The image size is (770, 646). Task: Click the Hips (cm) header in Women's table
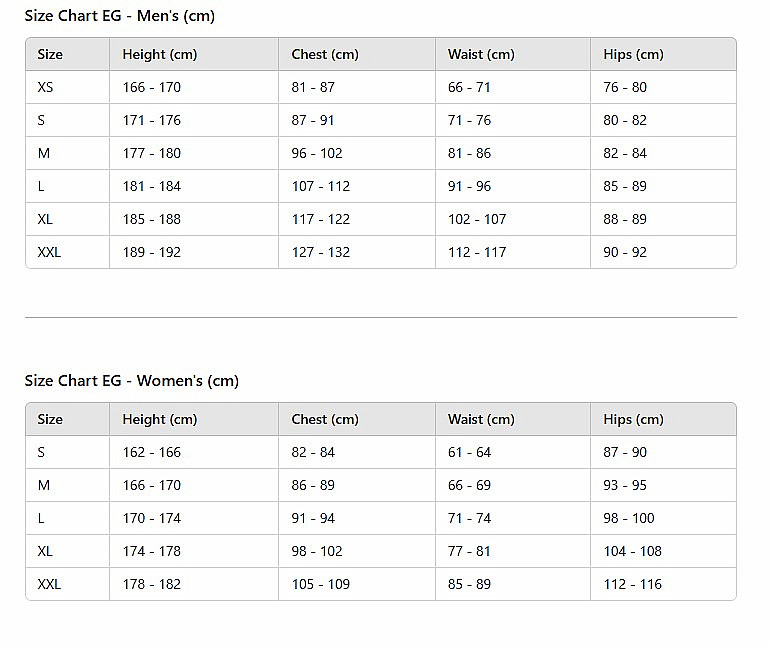tap(633, 419)
